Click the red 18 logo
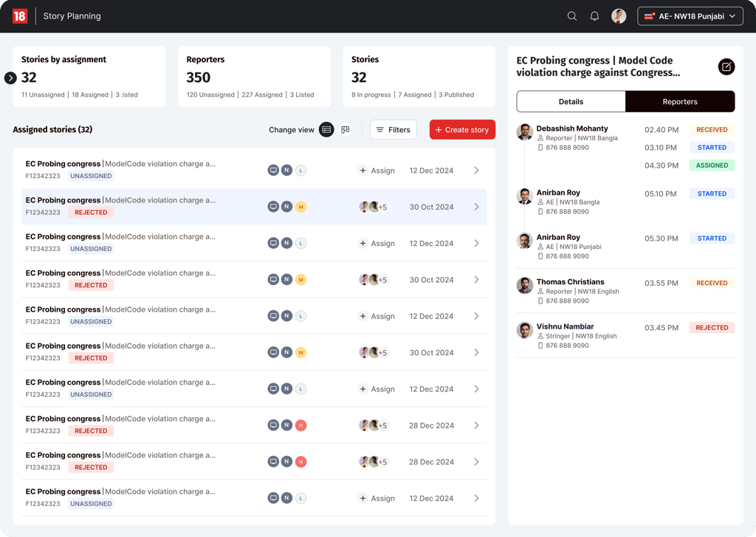Image resolution: width=756 pixels, height=537 pixels. point(20,16)
